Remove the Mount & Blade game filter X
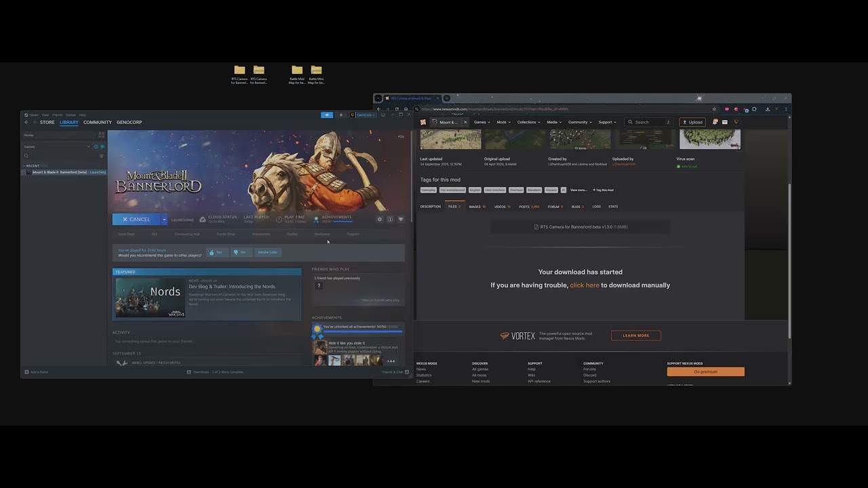868x488 pixels. (465, 122)
